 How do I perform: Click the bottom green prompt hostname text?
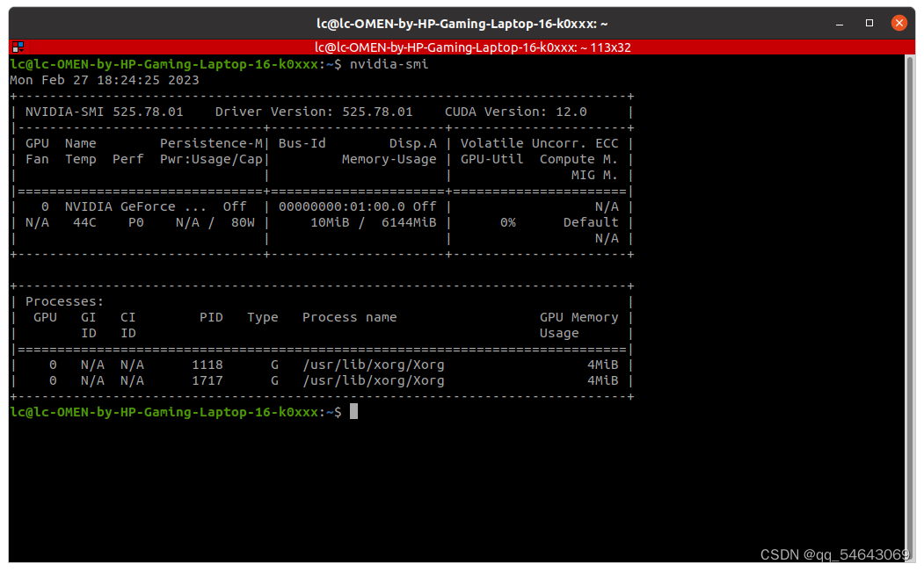point(164,412)
